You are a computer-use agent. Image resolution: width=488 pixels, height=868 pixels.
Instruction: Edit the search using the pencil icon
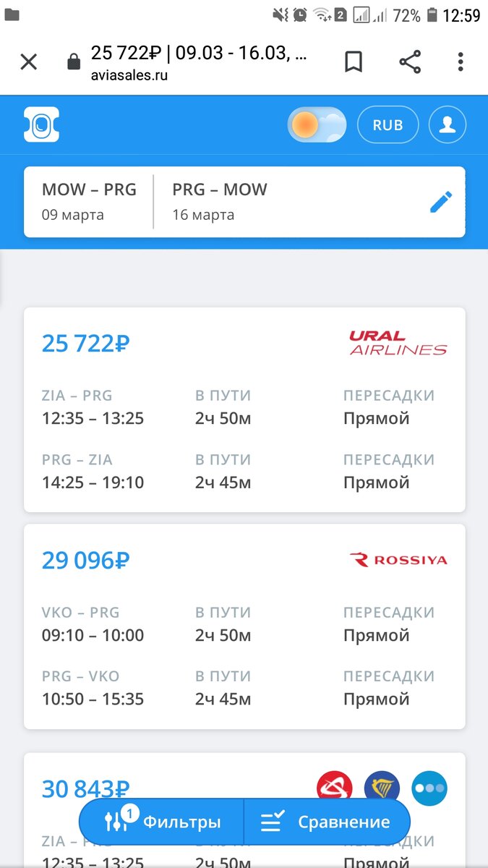coord(442,202)
